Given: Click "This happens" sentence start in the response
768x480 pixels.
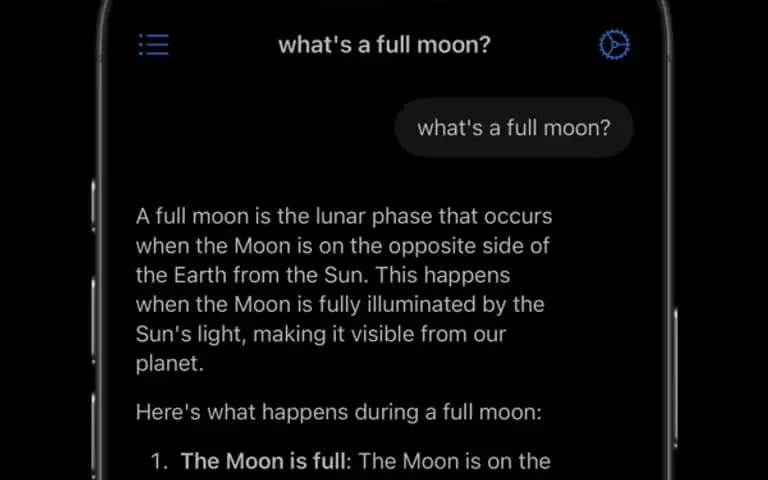Looking at the screenshot, I should click(x=443, y=275).
